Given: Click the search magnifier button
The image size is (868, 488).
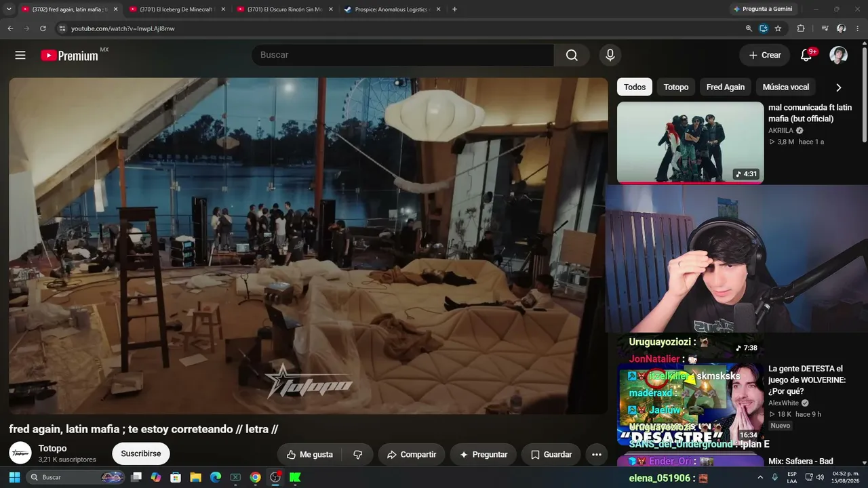Looking at the screenshot, I should point(572,55).
